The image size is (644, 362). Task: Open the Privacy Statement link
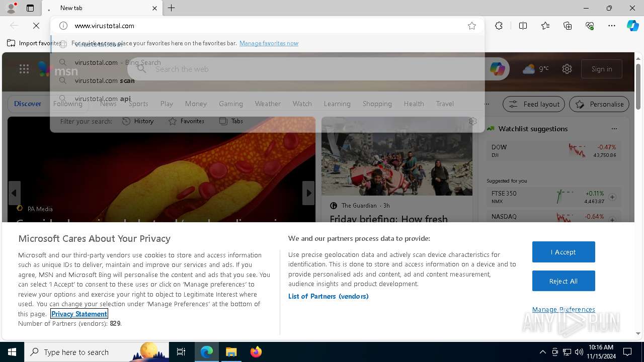click(79, 314)
